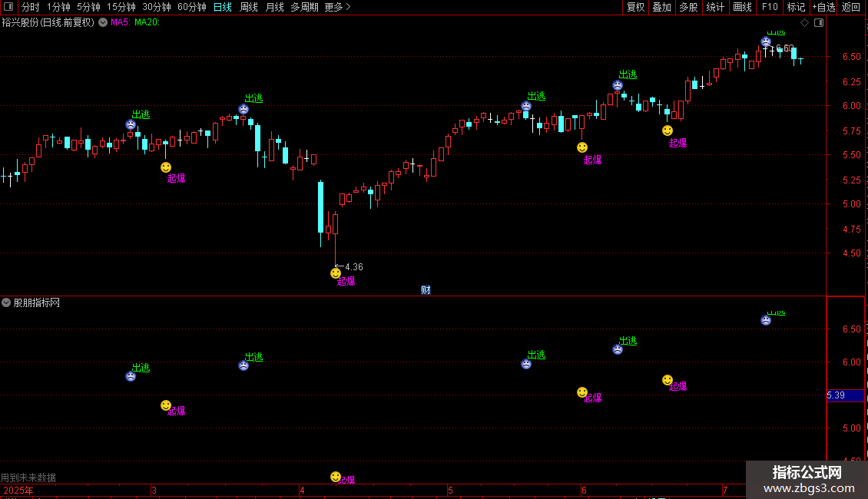Click lower panel smiley at bottom near April
The image size is (868, 499).
(x=336, y=477)
